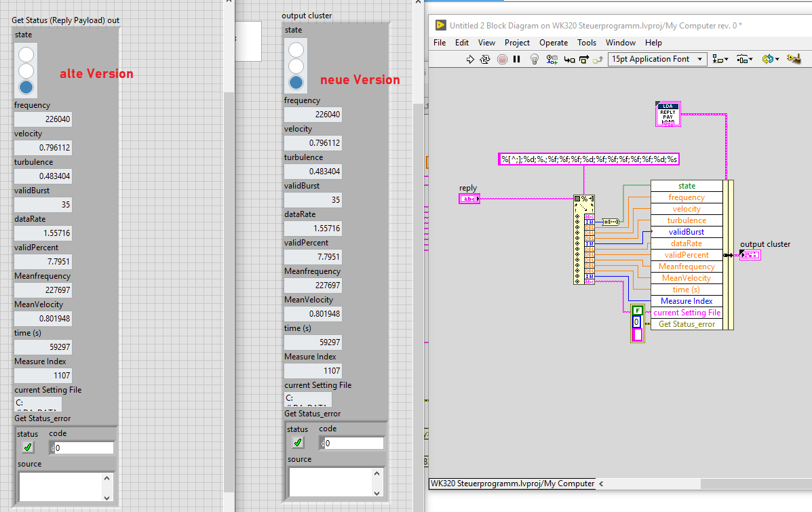The image size is (812, 512).
Task: Open the Align Objects dropdown
Action: point(720,60)
